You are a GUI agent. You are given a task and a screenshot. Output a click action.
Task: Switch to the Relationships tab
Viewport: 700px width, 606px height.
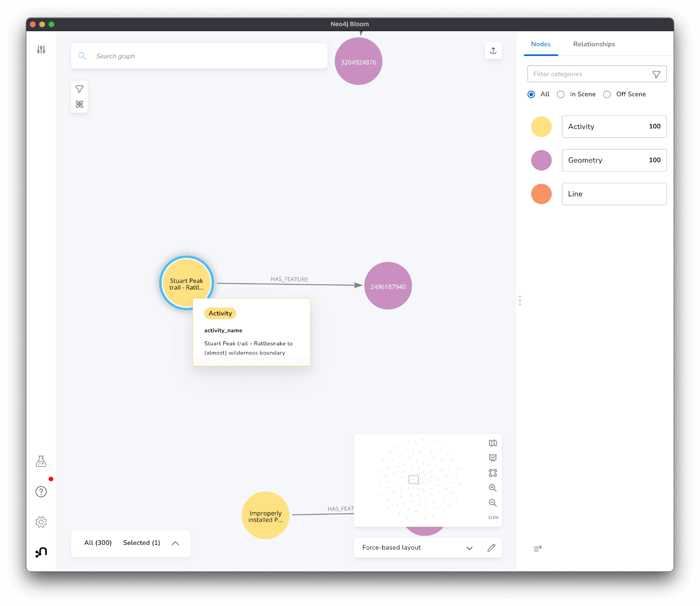click(x=594, y=44)
